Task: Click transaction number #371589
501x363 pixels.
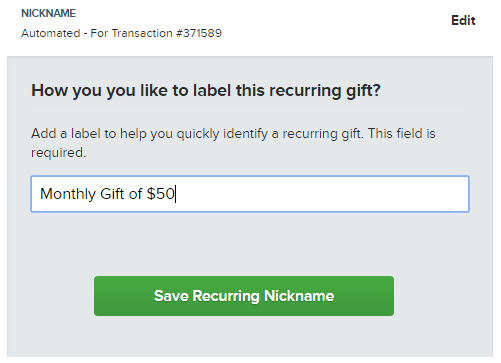Action: [x=198, y=33]
